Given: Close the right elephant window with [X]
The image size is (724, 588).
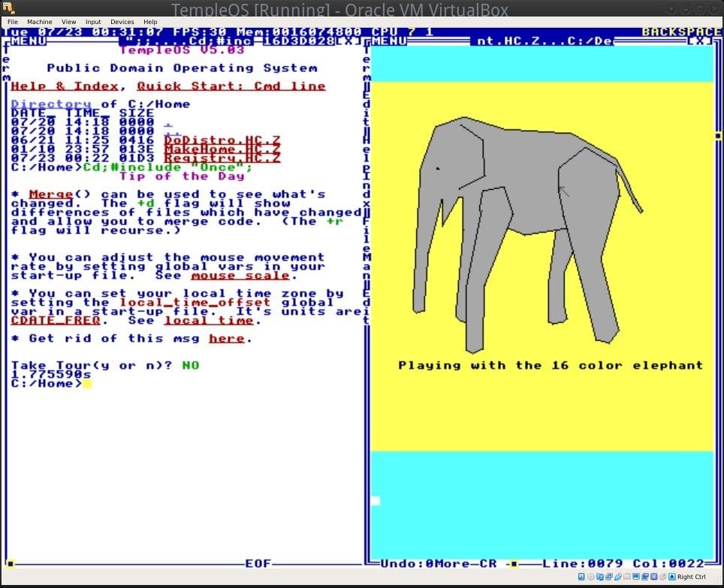Looking at the screenshot, I should click(x=701, y=41).
